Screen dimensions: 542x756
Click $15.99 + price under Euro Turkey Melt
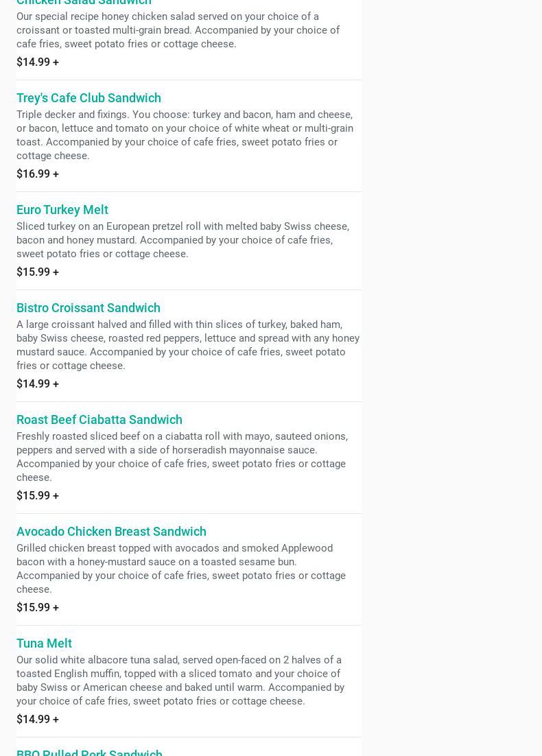38,272
